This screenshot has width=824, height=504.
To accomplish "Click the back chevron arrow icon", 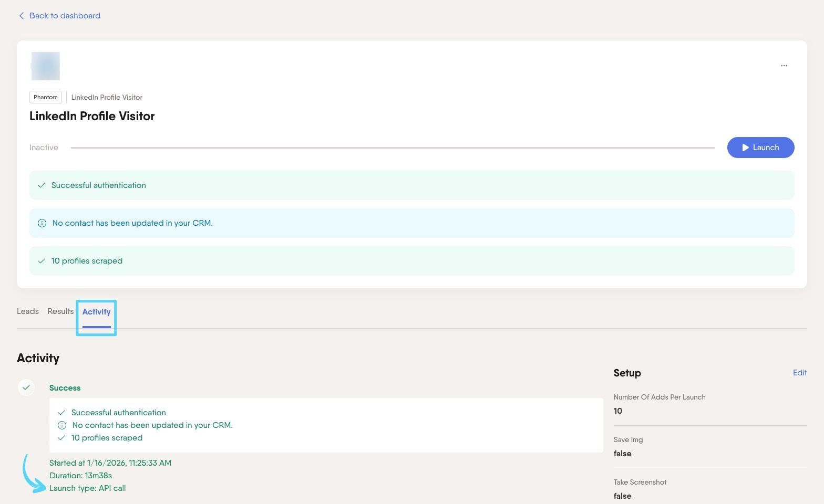I will (21, 16).
